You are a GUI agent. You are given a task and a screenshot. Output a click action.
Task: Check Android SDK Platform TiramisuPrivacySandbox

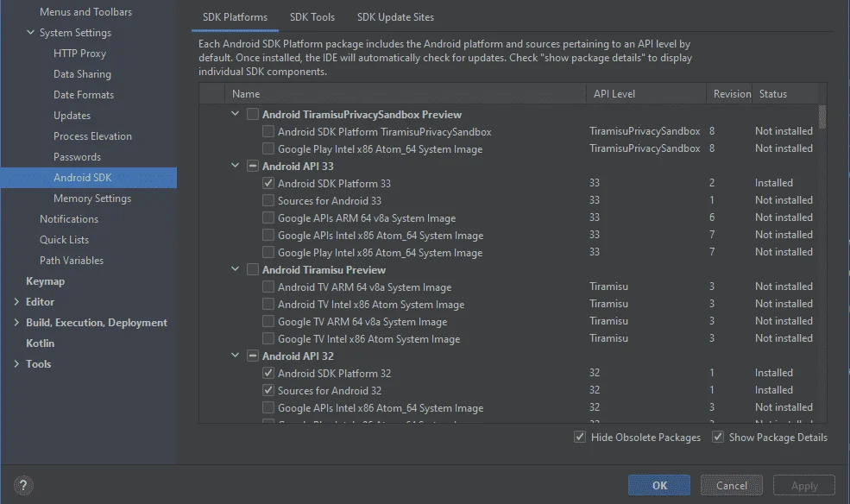point(268,132)
